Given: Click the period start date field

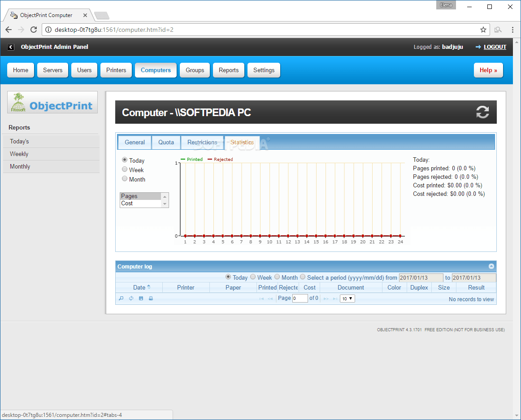Looking at the screenshot, I should (421, 277).
